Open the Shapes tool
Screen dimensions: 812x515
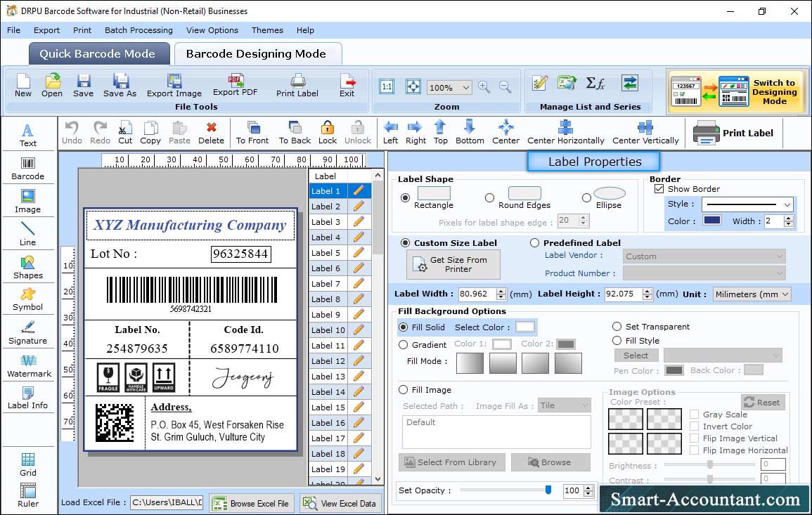[x=28, y=268]
